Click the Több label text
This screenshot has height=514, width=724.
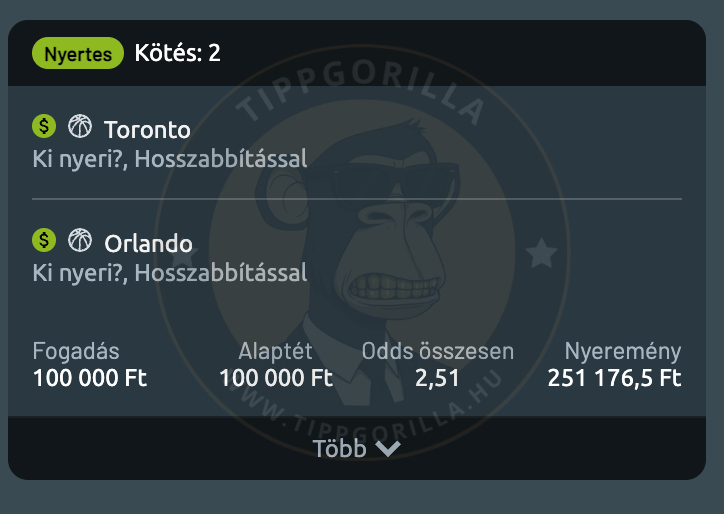tap(339, 448)
